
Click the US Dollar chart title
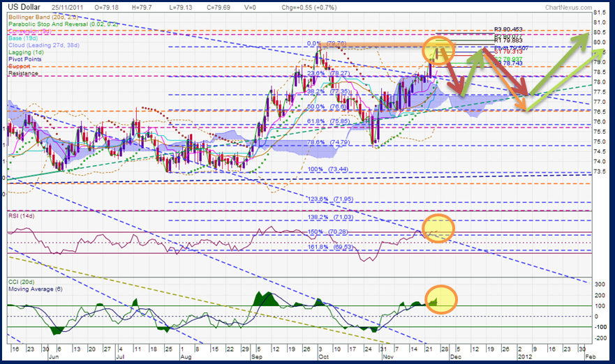click(24, 7)
